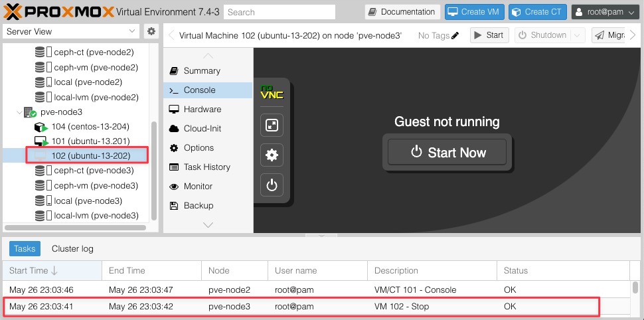Edit tags with the pencil icon
The height and width of the screenshot is (320, 644).
click(x=455, y=35)
